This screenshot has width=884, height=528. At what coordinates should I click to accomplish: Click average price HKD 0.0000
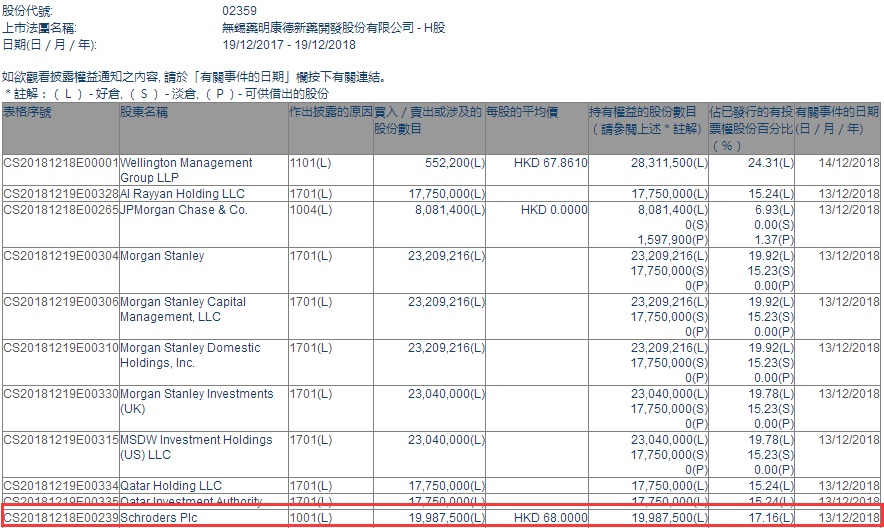[x=554, y=210]
